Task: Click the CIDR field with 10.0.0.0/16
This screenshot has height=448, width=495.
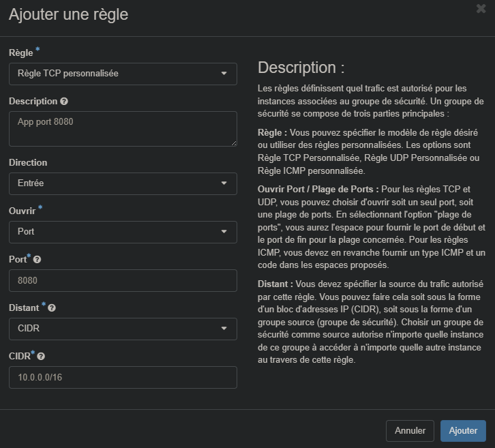Action: [123, 377]
